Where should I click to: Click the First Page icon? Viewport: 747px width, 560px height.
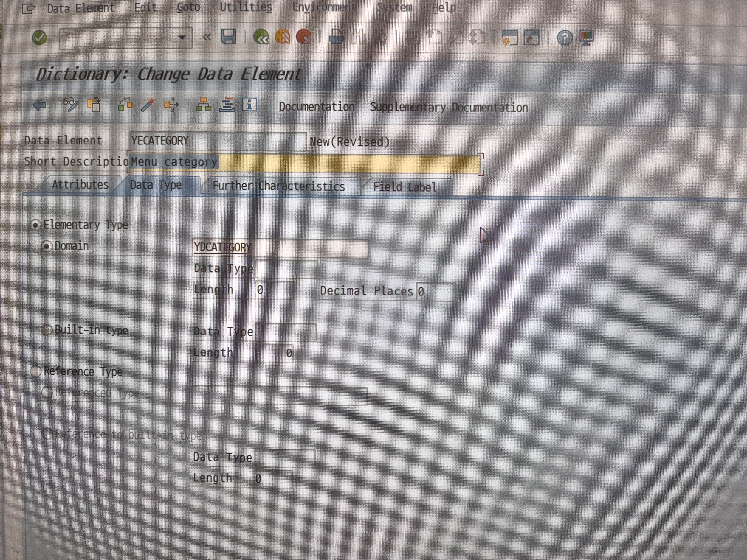[x=412, y=37]
